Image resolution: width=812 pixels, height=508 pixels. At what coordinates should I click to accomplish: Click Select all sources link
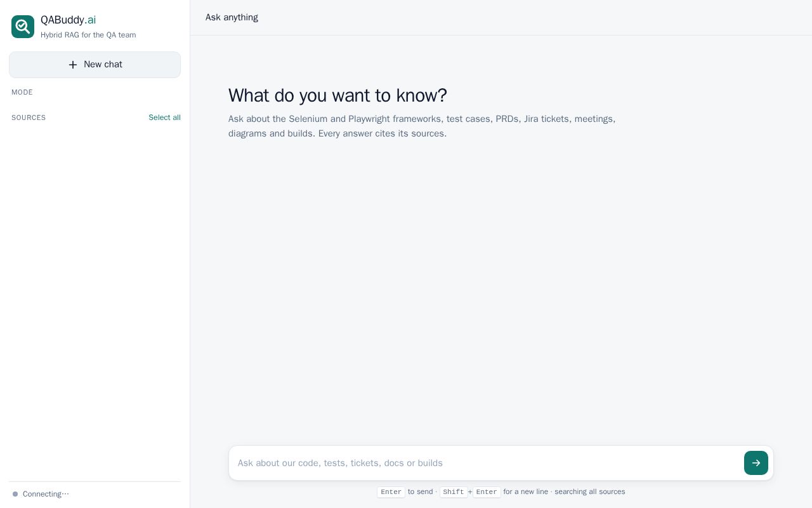164,117
